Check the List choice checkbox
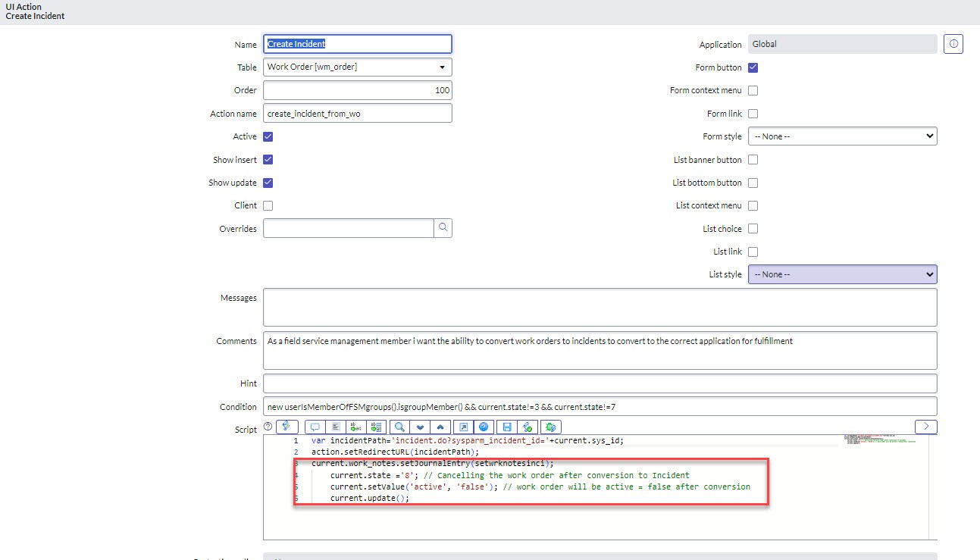 [x=753, y=228]
